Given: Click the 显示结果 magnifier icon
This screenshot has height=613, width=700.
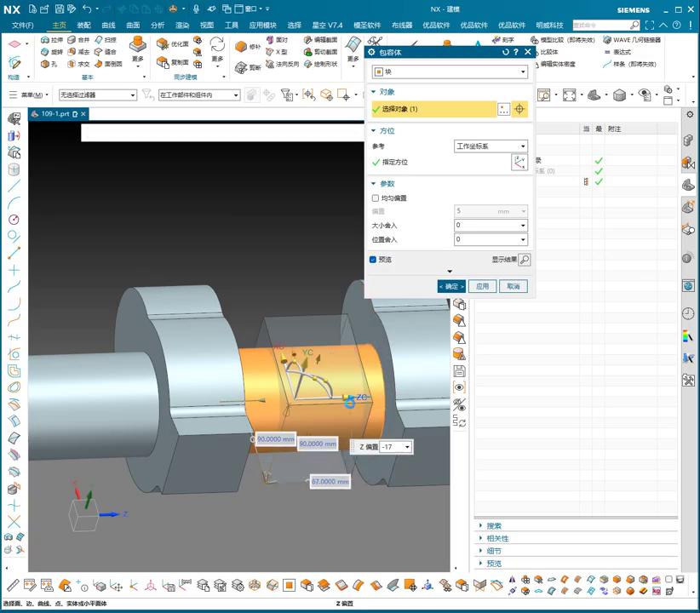Looking at the screenshot, I should coord(525,260).
